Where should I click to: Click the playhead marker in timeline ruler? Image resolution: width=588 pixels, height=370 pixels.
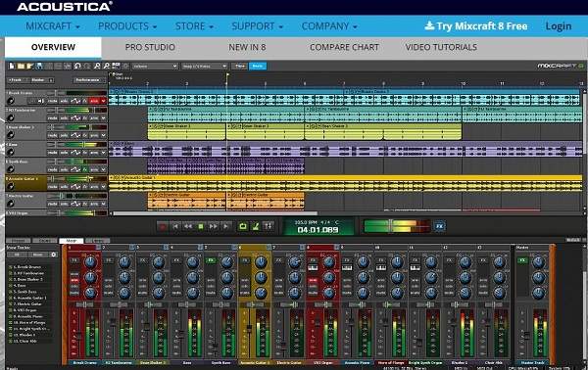pos(227,75)
